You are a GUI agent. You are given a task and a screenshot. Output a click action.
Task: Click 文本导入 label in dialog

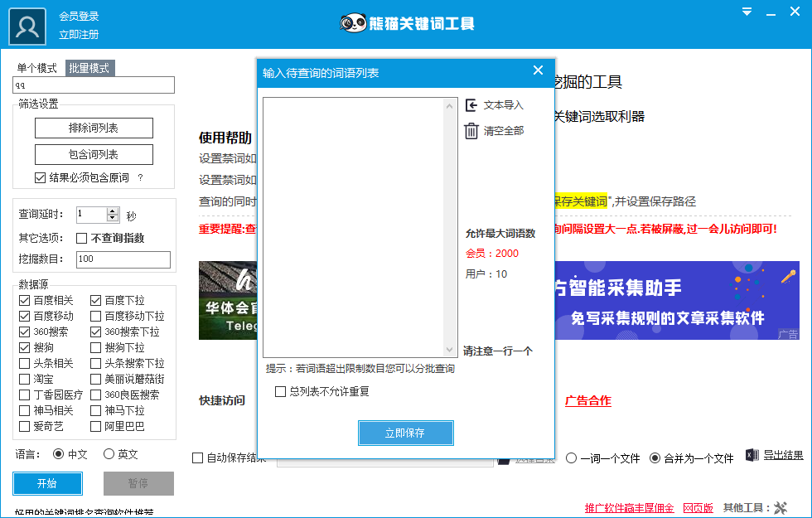pyautogui.click(x=504, y=105)
